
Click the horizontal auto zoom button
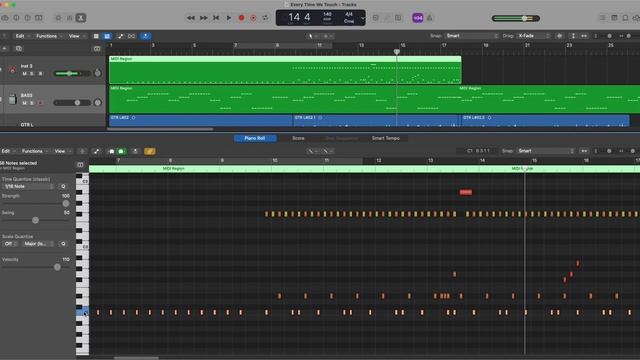(584, 36)
